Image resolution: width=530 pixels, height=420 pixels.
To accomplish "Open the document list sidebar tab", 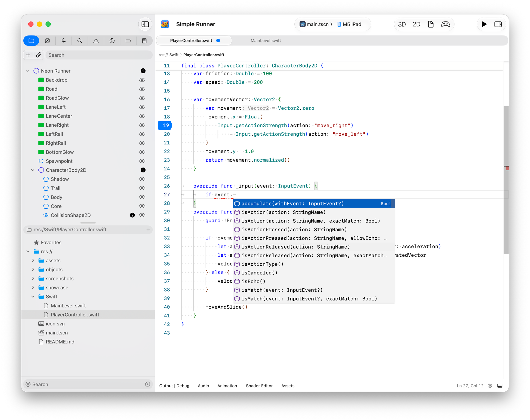I will pos(144,41).
